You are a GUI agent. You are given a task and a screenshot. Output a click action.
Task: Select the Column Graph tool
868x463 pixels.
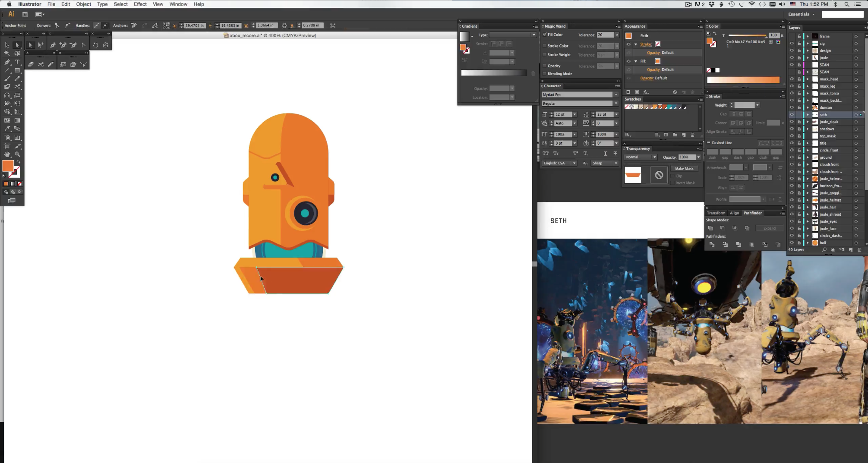[x=17, y=138]
